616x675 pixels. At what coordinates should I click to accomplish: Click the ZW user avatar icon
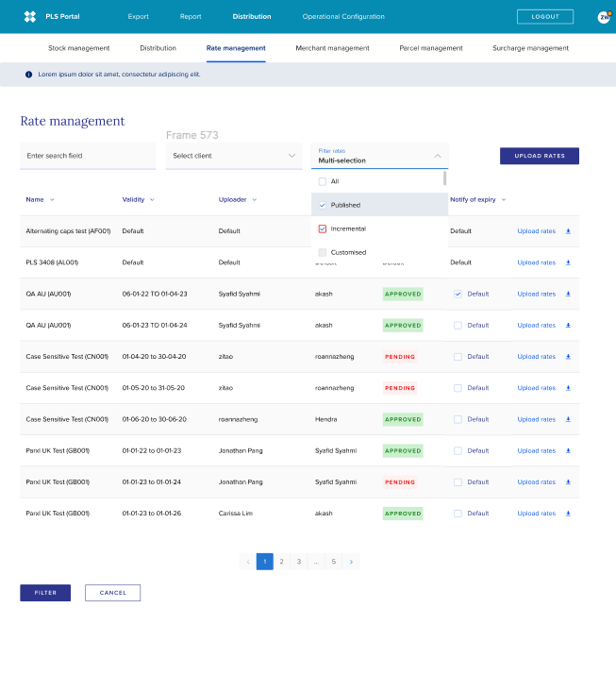pos(604,17)
